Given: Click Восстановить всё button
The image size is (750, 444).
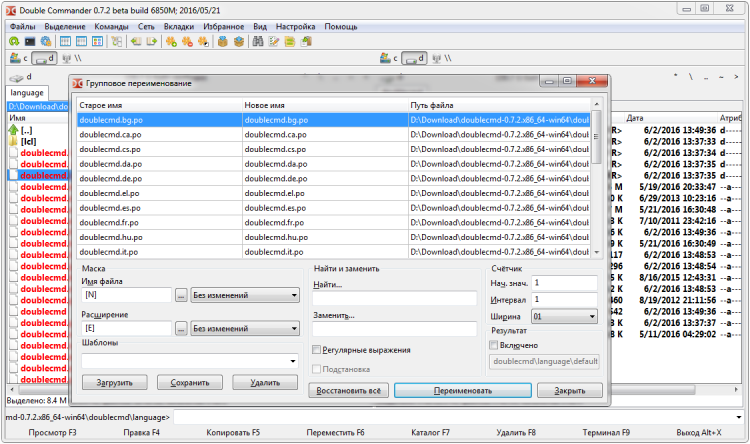Looking at the screenshot, I should (349, 390).
